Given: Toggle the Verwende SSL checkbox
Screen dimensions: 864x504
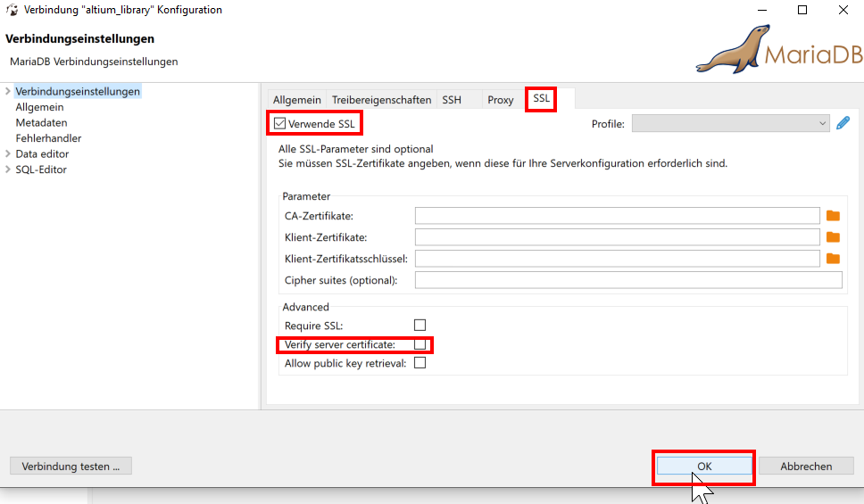Looking at the screenshot, I should 280,123.
